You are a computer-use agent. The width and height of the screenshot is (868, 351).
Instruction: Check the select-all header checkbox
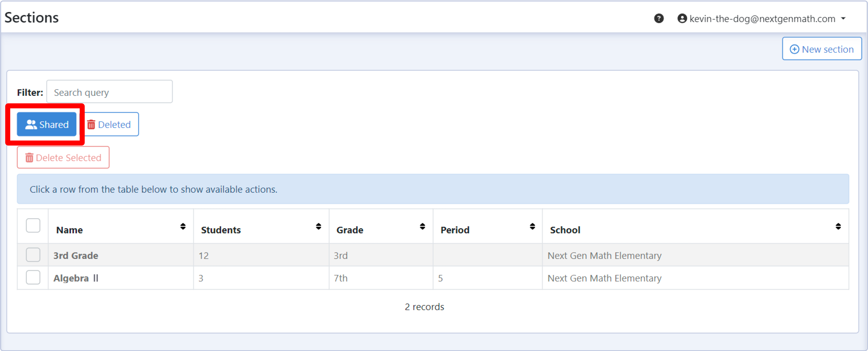pos(33,225)
